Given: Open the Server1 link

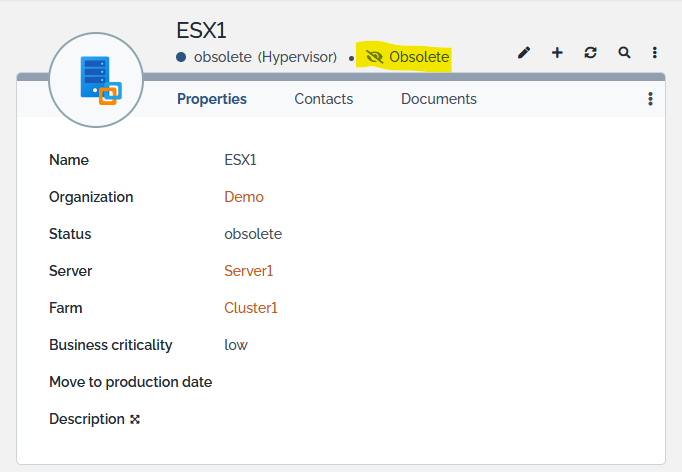Looking at the screenshot, I should pyautogui.click(x=248, y=271).
